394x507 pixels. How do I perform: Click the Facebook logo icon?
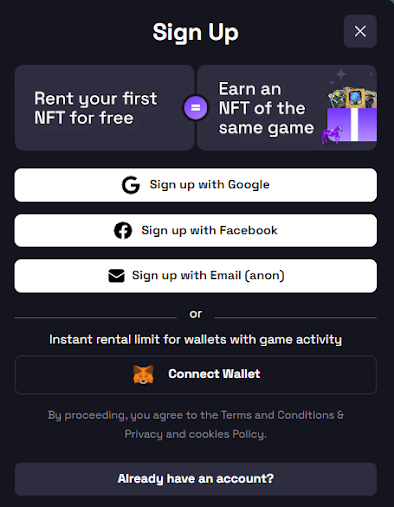(123, 230)
